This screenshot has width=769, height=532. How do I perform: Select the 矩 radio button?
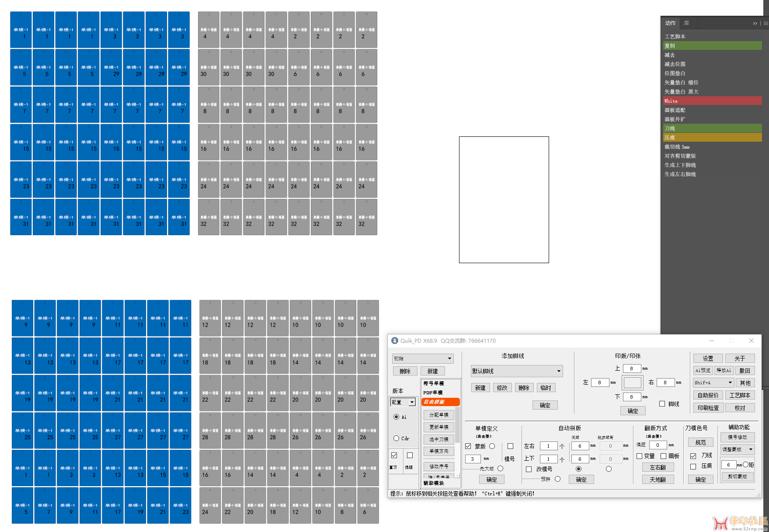tap(745, 465)
